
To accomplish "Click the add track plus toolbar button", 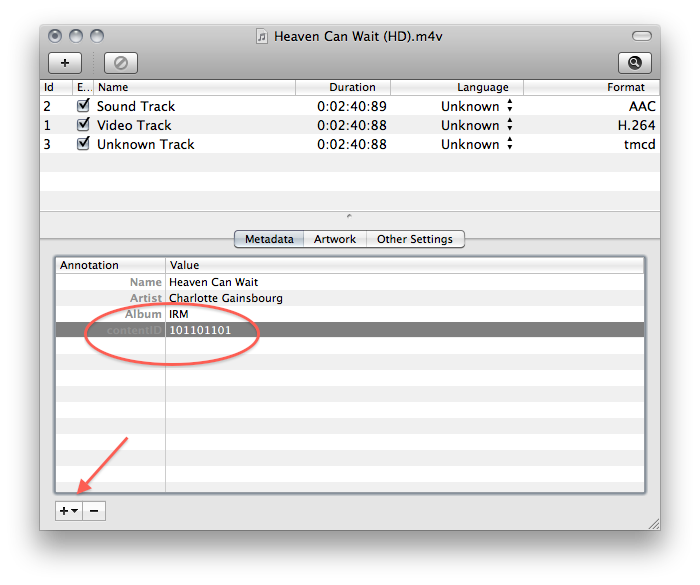I will click(x=65, y=62).
